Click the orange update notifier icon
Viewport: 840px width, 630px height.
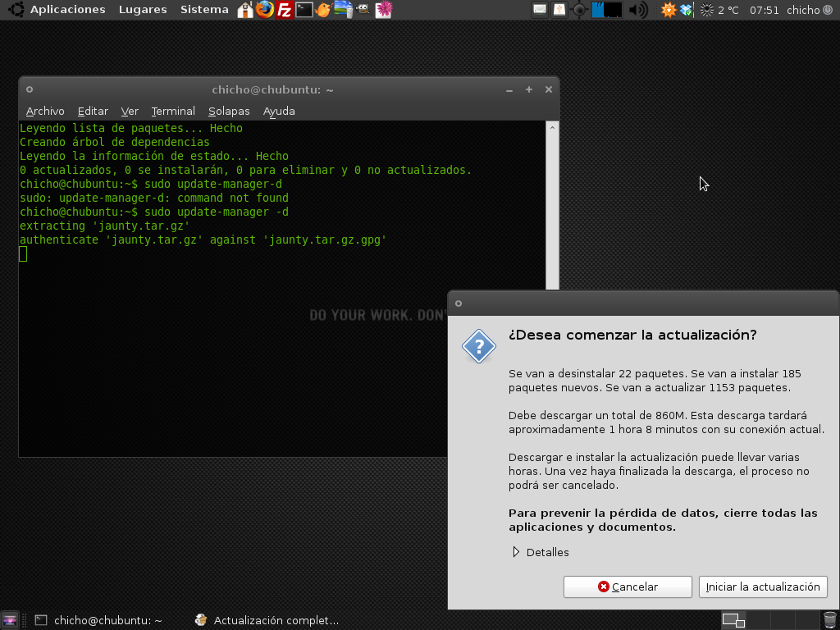point(668,10)
